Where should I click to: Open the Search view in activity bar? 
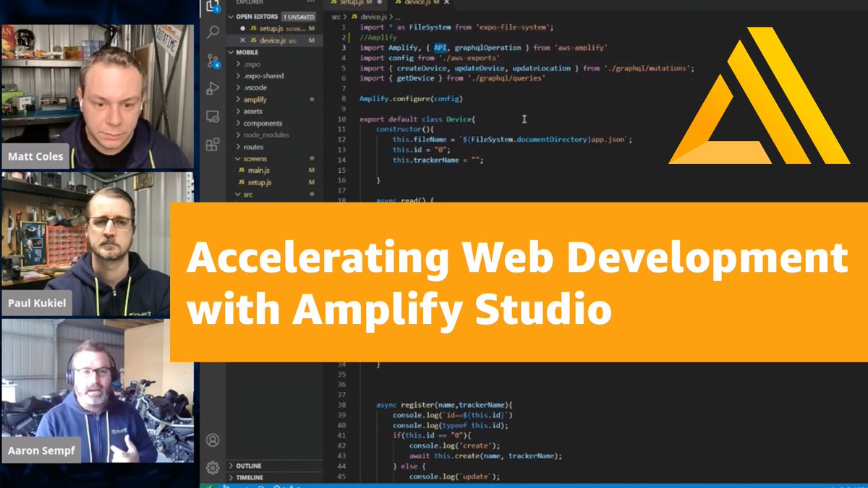tap(213, 33)
